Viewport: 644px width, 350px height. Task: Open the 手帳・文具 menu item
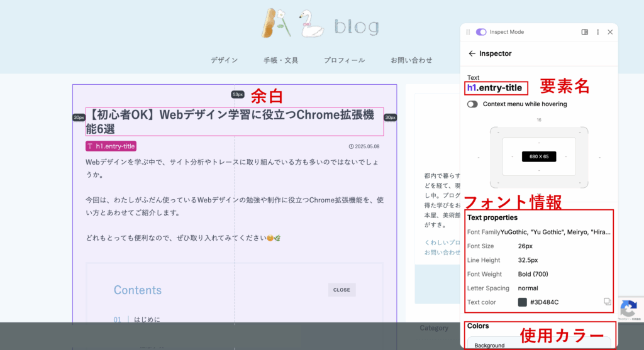tap(280, 60)
